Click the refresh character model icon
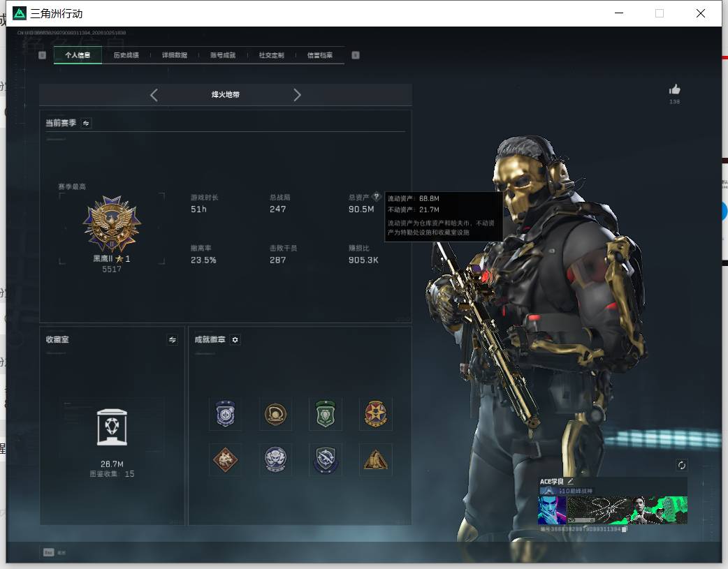 (682, 465)
